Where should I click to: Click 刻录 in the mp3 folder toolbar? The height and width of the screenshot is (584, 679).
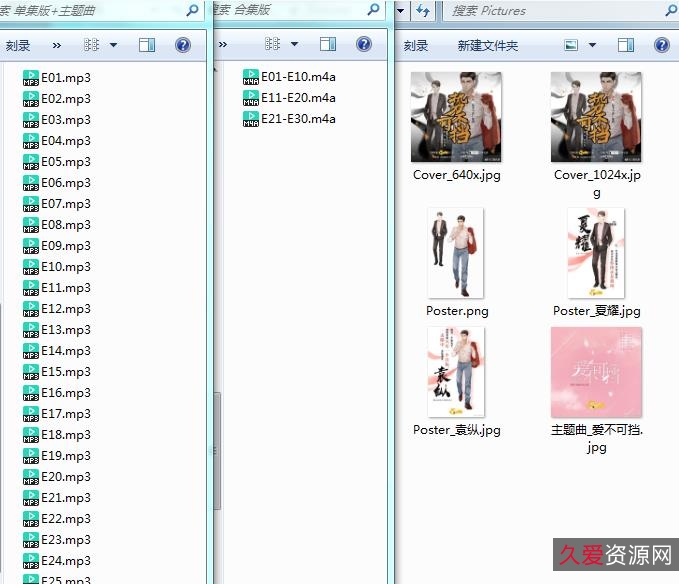(18, 45)
